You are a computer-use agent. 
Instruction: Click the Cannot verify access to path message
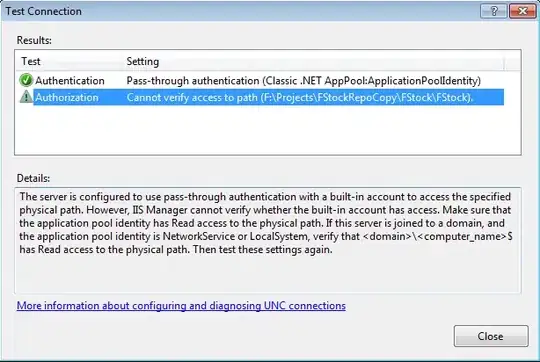click(x=300, y=97)
